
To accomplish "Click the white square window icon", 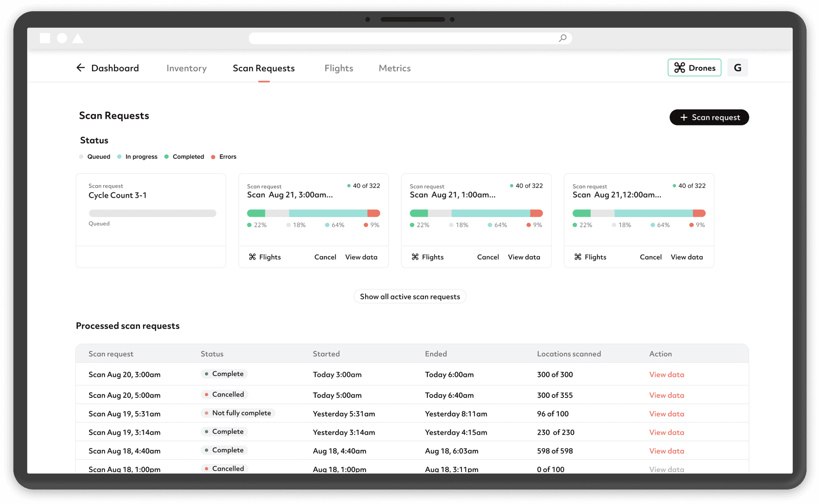I will [x=45, y=38].
